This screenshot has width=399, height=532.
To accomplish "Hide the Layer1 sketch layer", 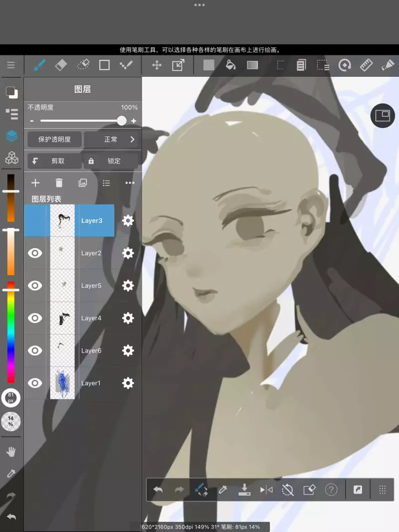I will 35,383.
